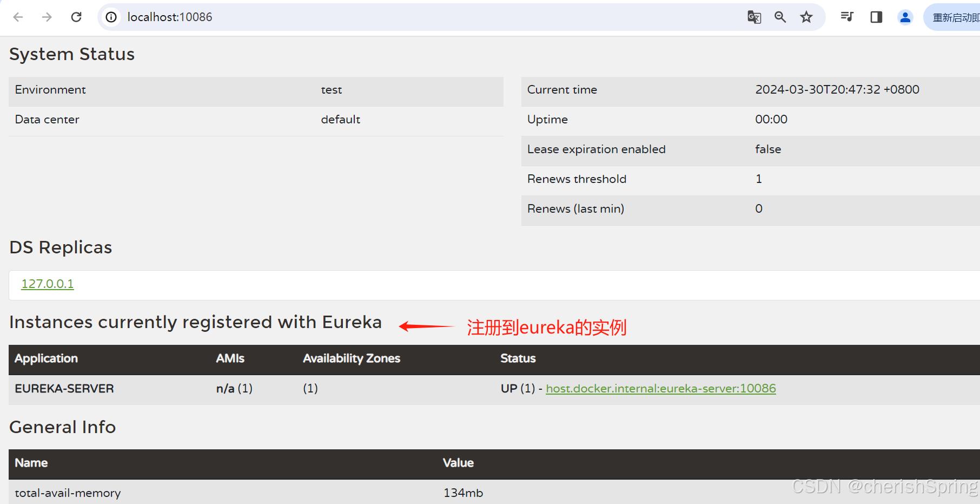The image size is (980, 504).
Task: Click the System Status heading
Action: pyautogui.click(x=72, y=54)
